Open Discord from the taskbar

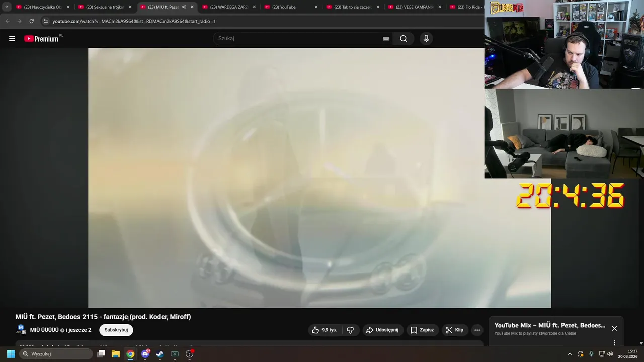[145, 354]
